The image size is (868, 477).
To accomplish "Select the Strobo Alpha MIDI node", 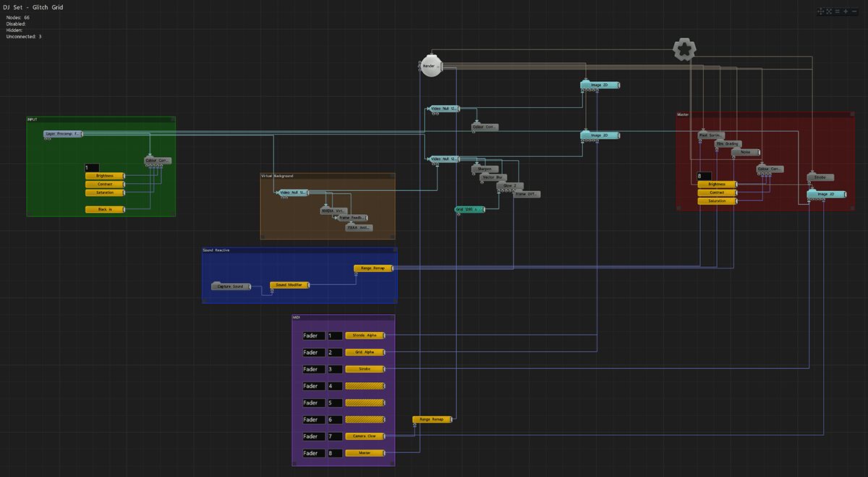I will coord(365,336).
